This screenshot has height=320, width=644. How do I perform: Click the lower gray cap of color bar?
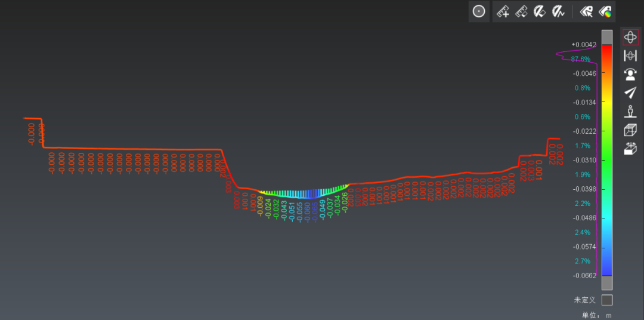[607, 282]
